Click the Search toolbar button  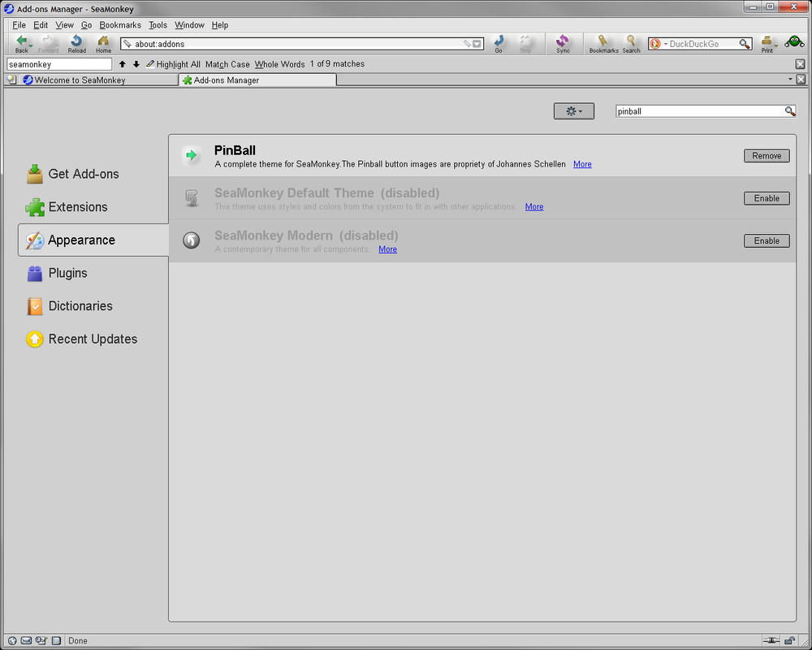pyautogui.click(x=631, y=44)
